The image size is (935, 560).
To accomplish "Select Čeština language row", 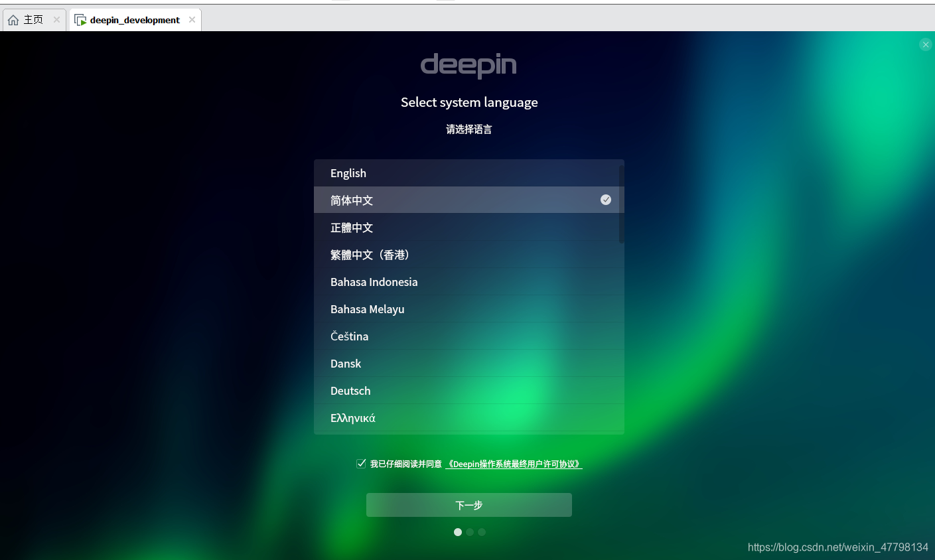I will 468,336.
